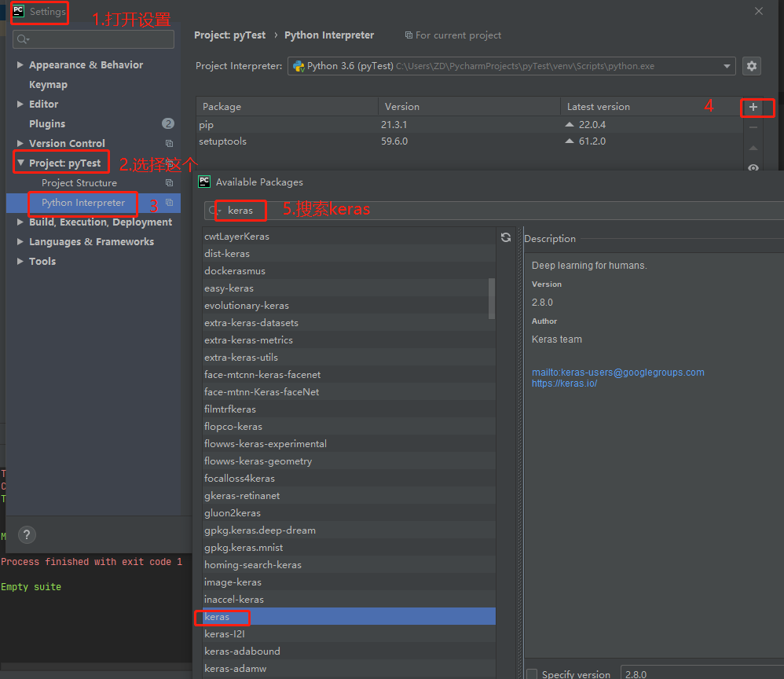Select focalloss4keras in the list

pos(349,479)
